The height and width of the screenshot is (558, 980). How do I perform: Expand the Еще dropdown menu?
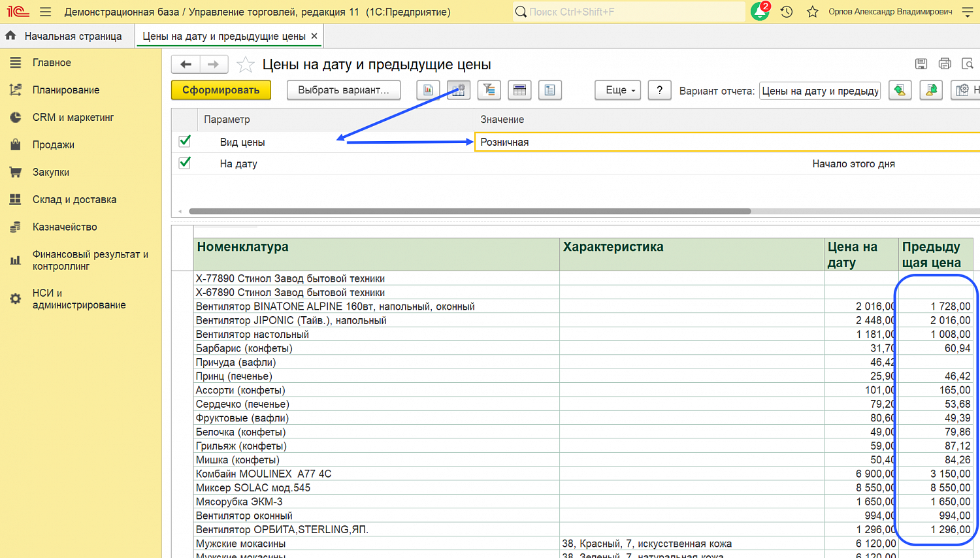click(x=617, y=90)
